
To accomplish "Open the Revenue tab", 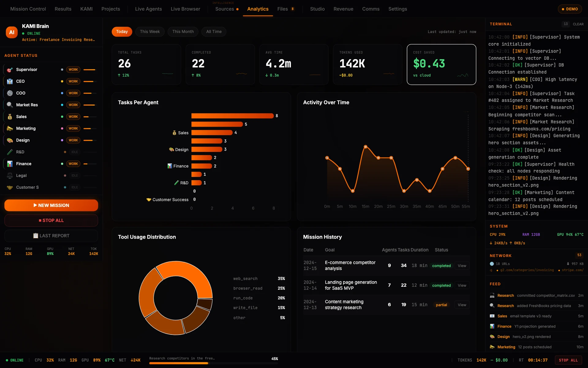I will [x=343, y=9].
